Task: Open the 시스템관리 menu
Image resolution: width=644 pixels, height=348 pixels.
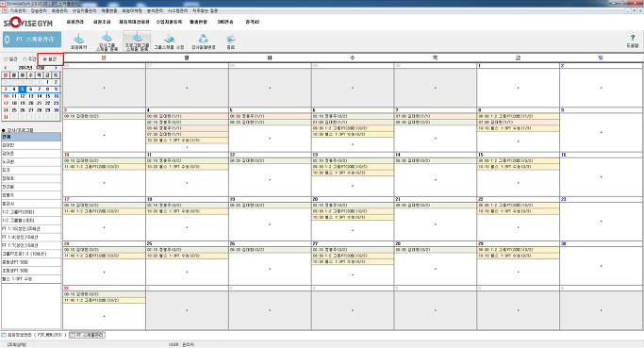Action: tap(177, 10)
